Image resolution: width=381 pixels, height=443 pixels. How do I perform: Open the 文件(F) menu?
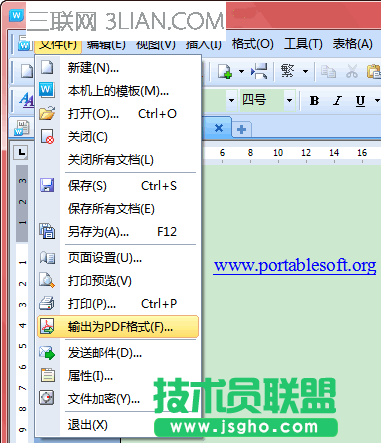[58, 44]
